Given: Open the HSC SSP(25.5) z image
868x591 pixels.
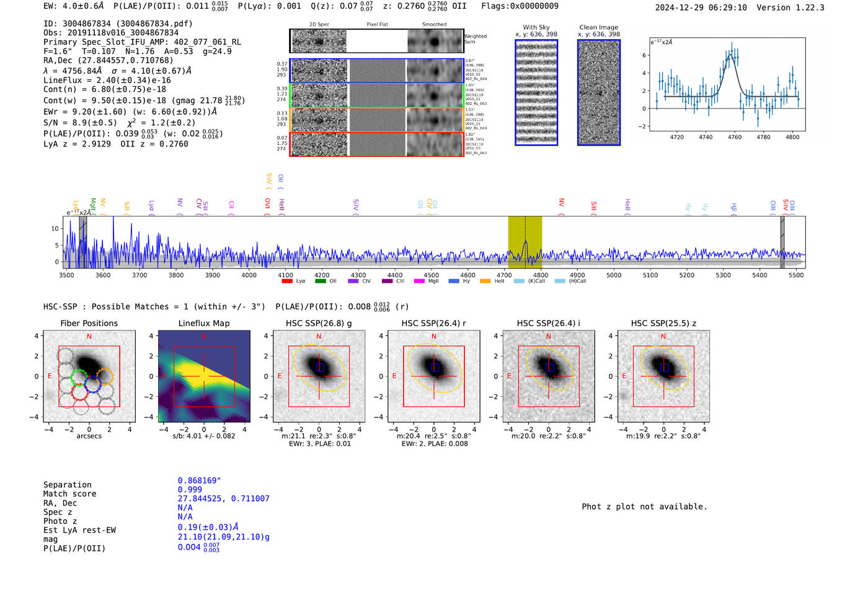Looking at the screenshot, I should coord(663,376).
